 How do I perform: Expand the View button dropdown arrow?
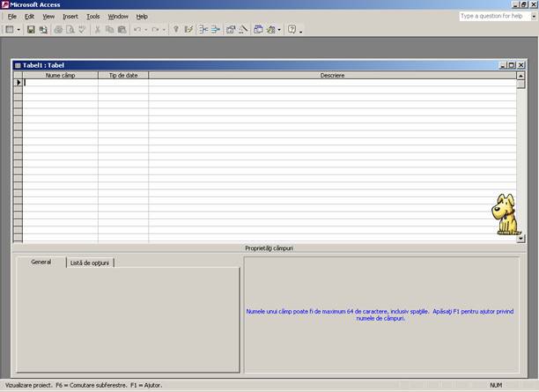pyautogui.click(x=18, y=30)
